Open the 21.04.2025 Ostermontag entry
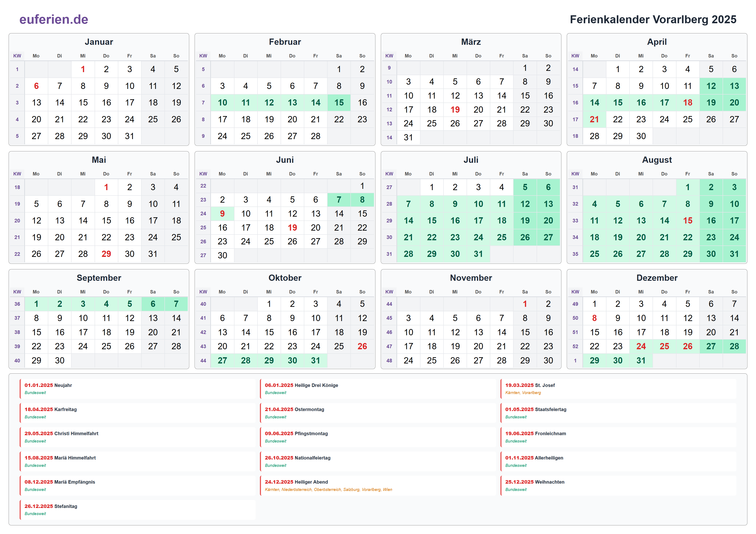Screen dimensions: 756x534 tap(378, 413)
